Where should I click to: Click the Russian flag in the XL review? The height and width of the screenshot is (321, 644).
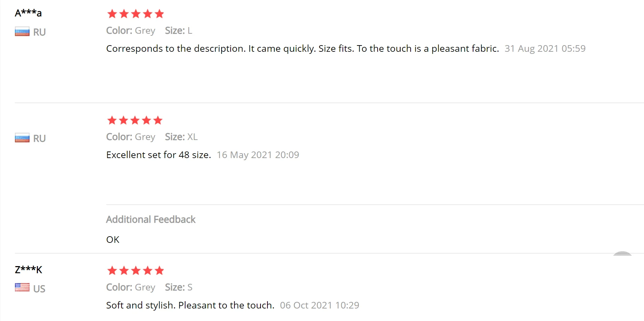[x=22, y=138]
